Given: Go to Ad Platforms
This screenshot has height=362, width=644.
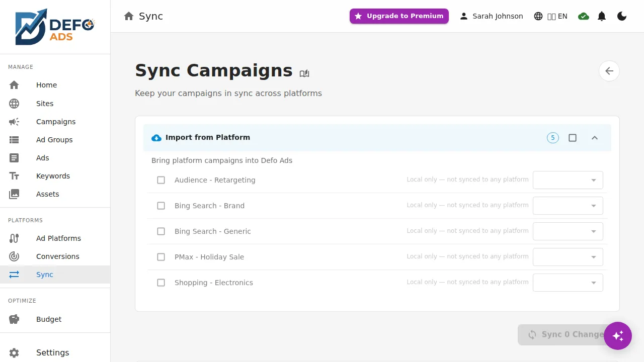Looking at the screenshot, I should coord(55,238).
